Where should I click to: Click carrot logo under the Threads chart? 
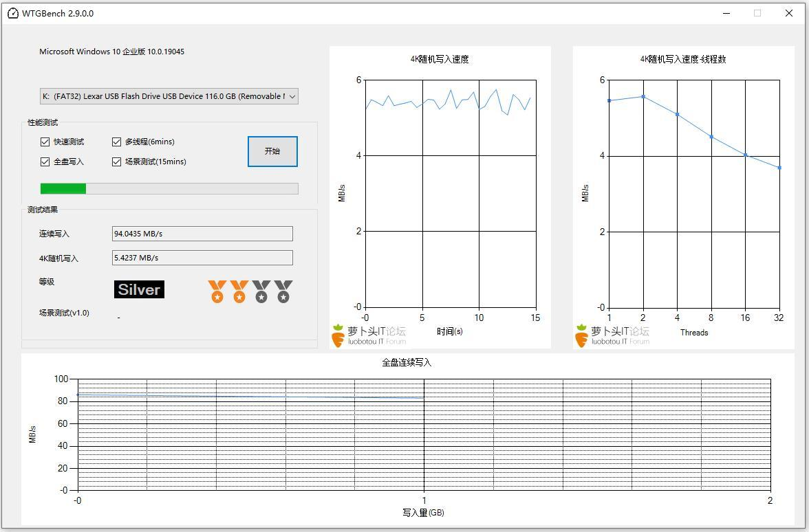tap(581, 335)
